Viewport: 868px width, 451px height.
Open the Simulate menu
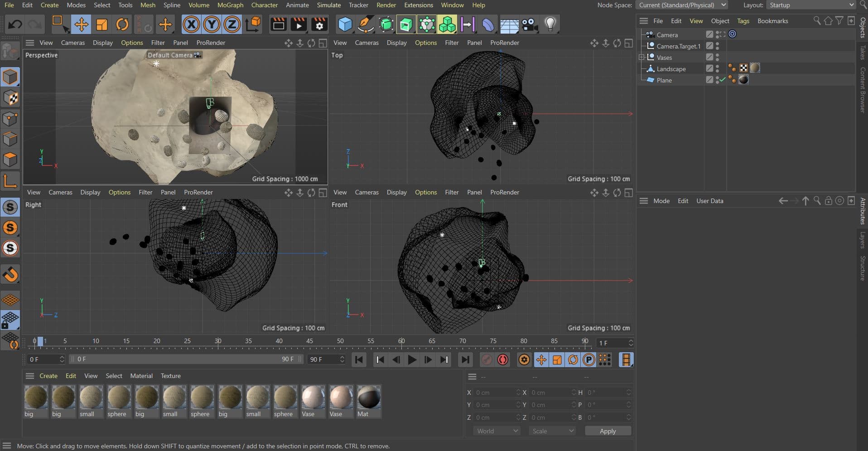point(329,5)
